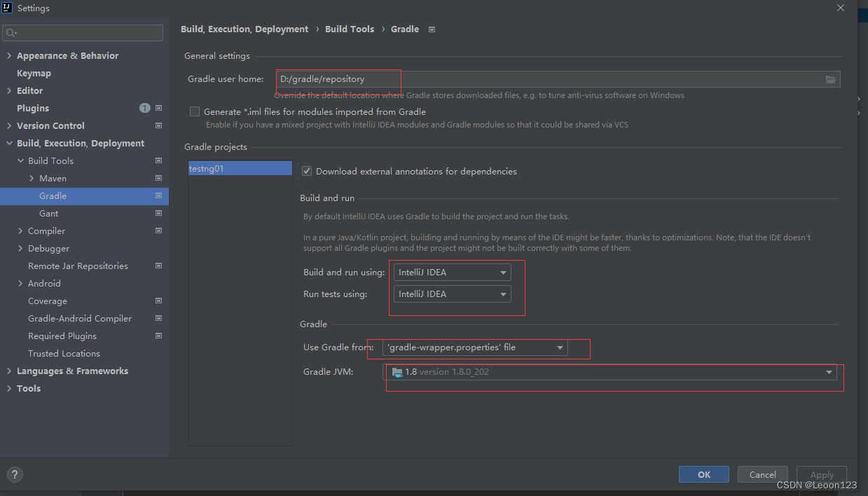This screenshot has height=496, width=868.
Task: Click the project-level icon next to Gradle tree row
Action: (159, 195)
